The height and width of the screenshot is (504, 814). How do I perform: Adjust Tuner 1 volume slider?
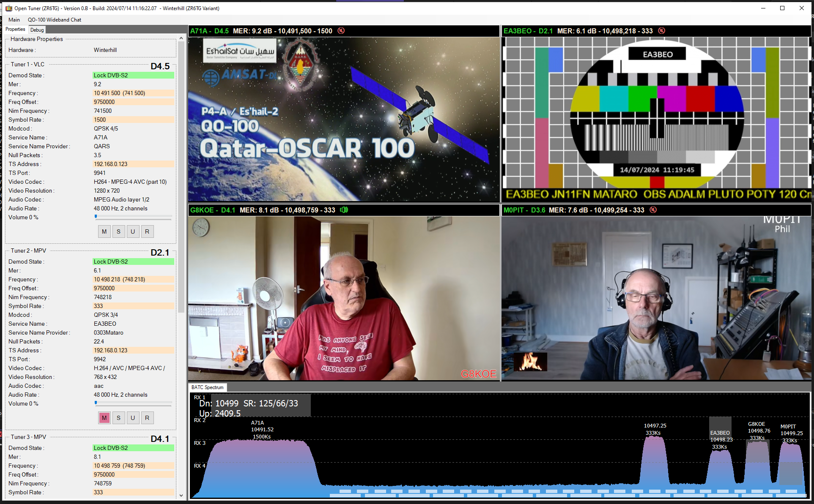coord(134,217)
